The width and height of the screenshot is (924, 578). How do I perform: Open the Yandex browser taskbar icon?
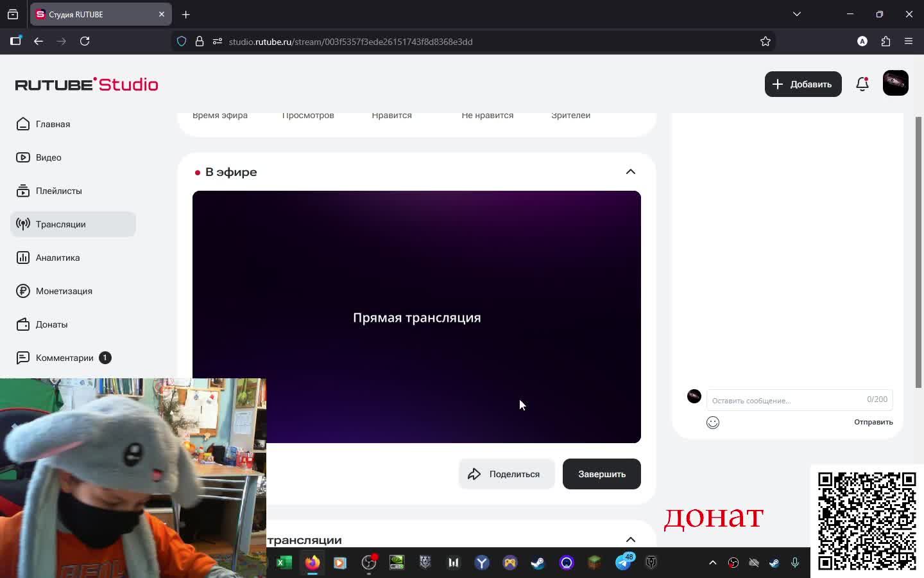coord(482,563)
